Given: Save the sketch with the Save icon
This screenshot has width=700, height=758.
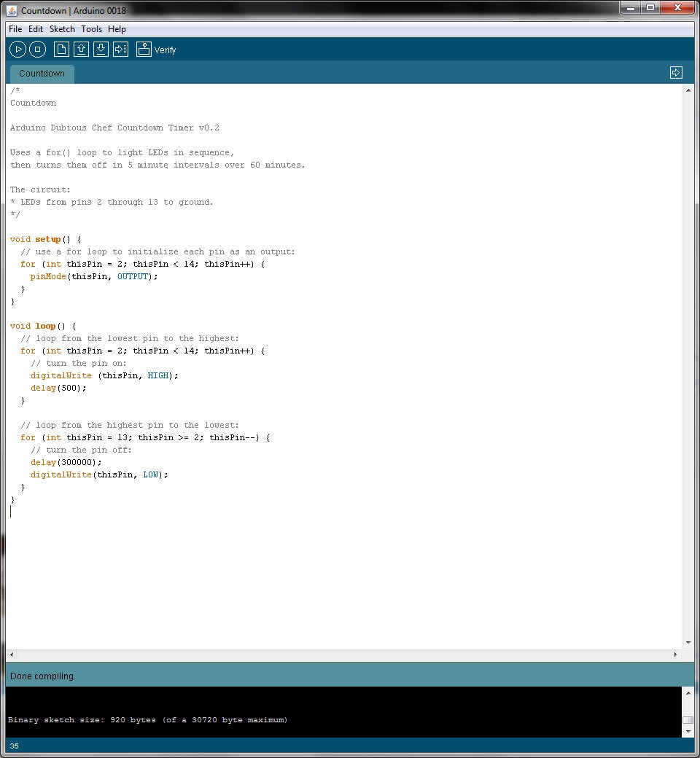Looking at the screenshot, I should click(x=101, y=50).
